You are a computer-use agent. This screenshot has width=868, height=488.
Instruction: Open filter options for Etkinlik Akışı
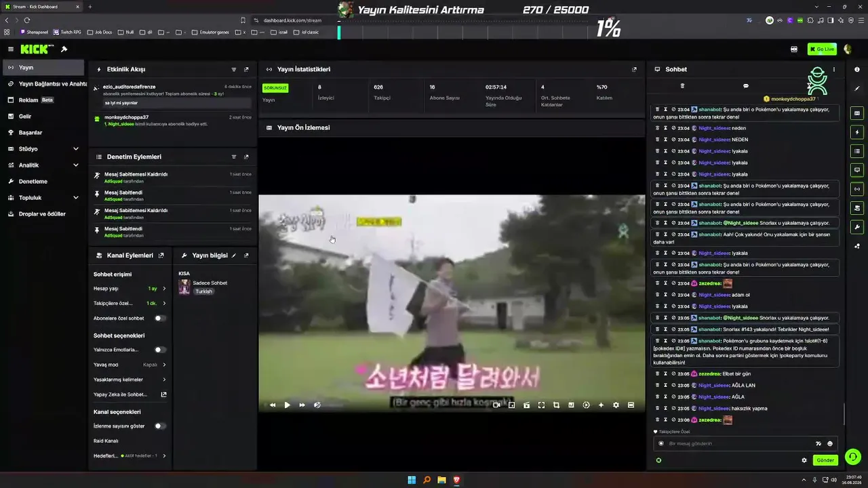tap(234, 69)
